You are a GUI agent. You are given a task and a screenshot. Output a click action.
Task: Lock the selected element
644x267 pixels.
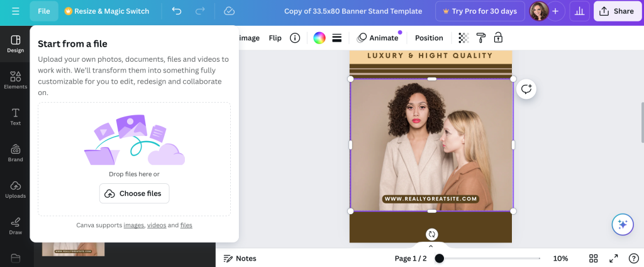point(498,38)
